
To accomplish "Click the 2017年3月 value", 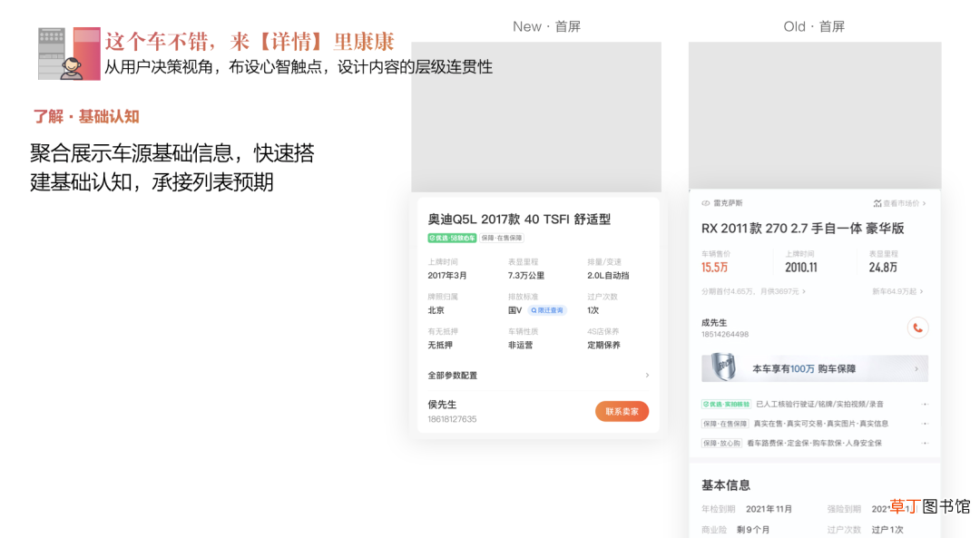I will [x=446, y=276].
